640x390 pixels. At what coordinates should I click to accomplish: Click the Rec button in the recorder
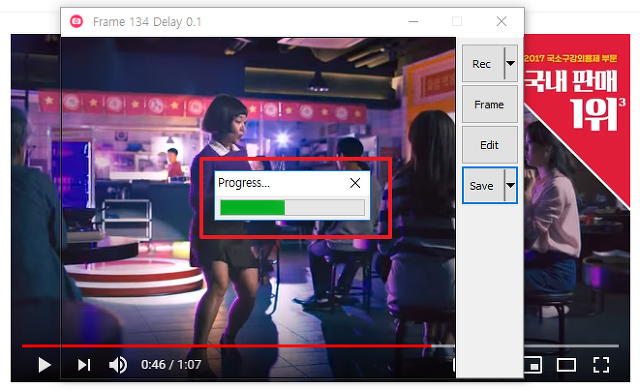coord(483,64)
